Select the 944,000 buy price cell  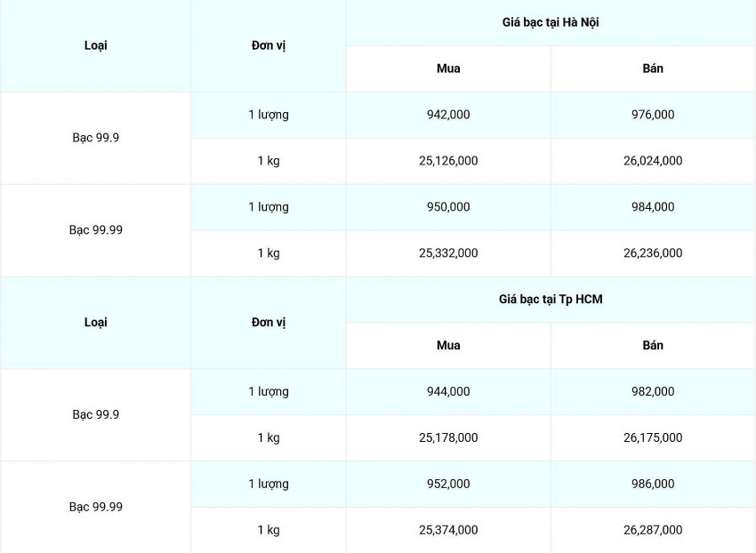(448, 391)
